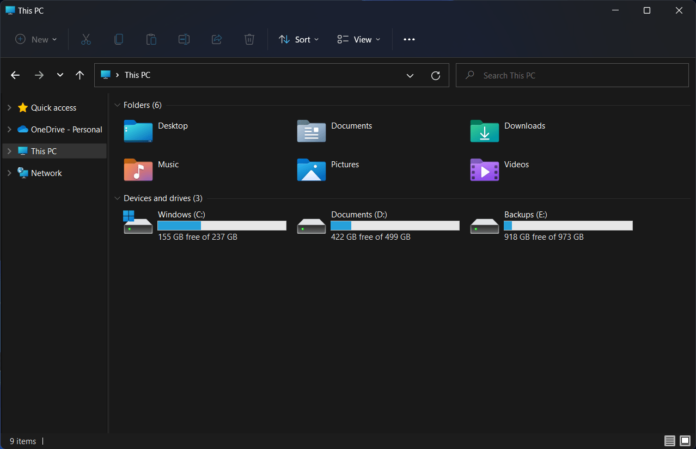Select the Documents (D:) drive icon

coord(311,226)
